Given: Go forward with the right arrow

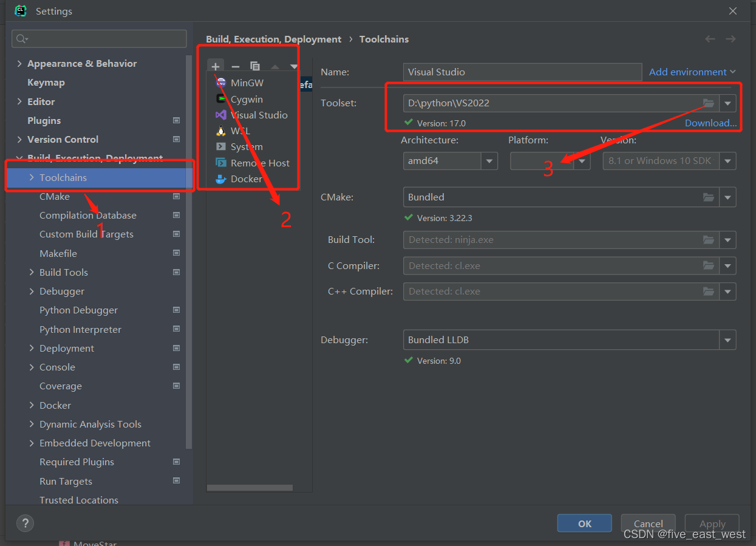Looking at the screenshot, I should (x=730, y=39).
